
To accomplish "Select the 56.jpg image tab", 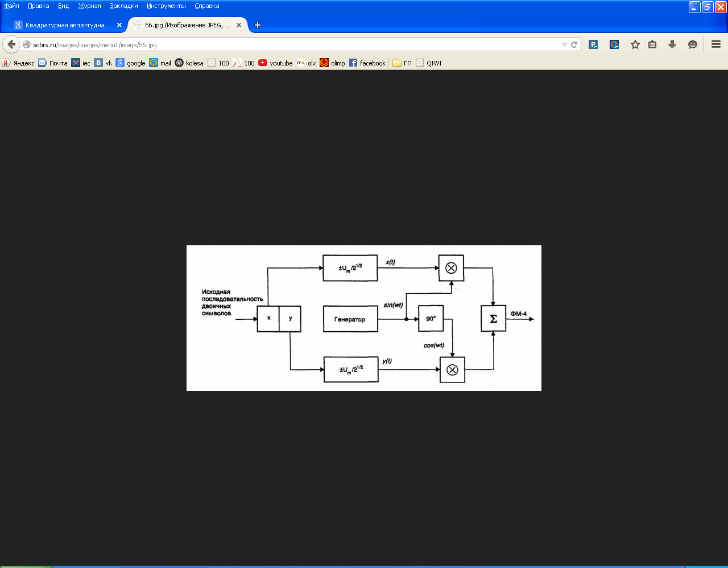I will click(x=187, y=25).
